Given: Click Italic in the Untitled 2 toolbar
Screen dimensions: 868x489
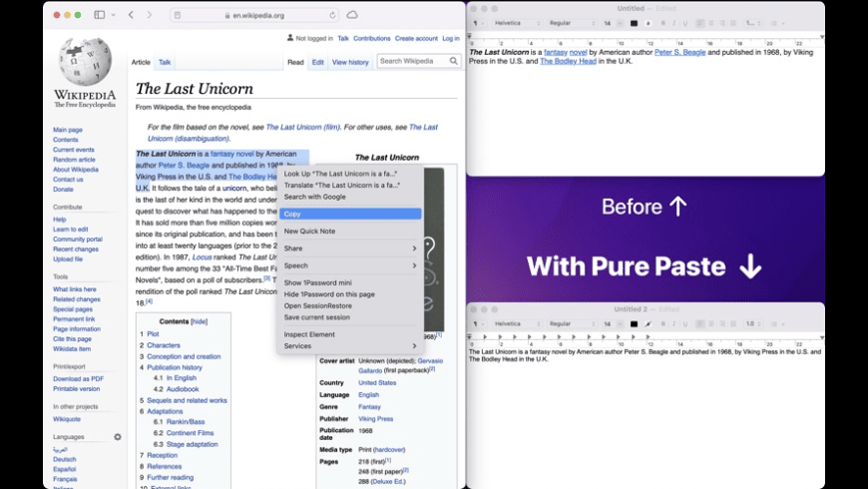Looking at the screenshot, I should point(673,324).
